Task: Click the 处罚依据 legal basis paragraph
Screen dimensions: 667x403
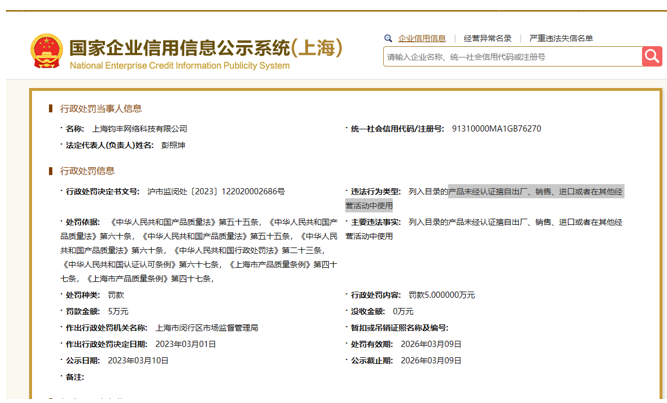Action: click(x=199, y=250)
